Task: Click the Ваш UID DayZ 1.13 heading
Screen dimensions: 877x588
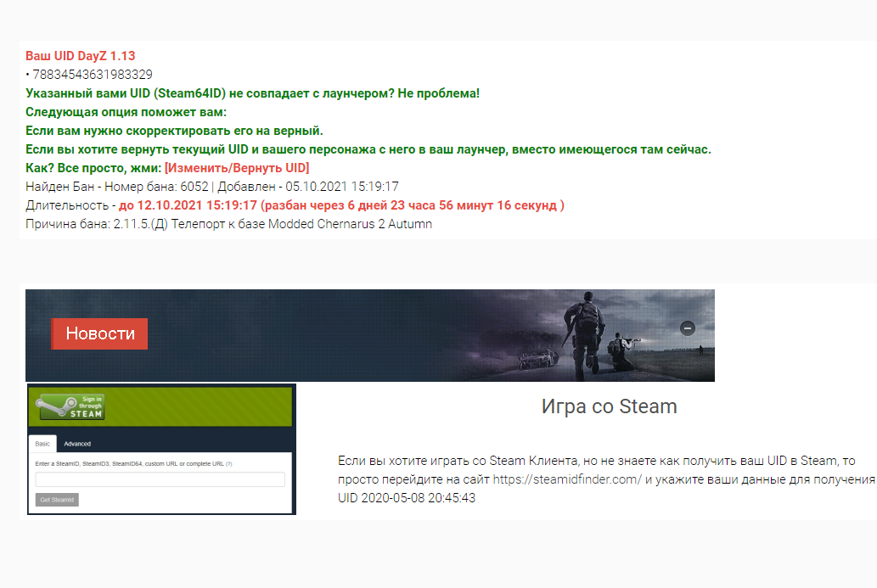Action: [81, 56]
